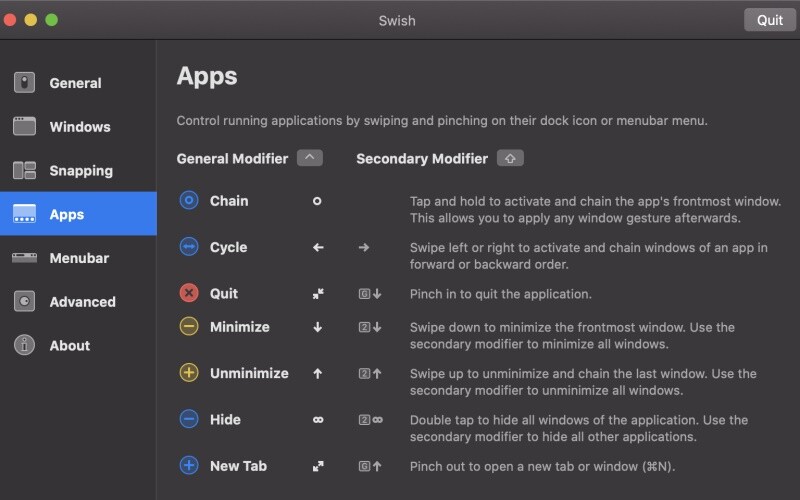This screenshot has width=800, height=500.
Task: Click the "Unminimize" action label
Action: pyautogui.click(x=249, y=373)
